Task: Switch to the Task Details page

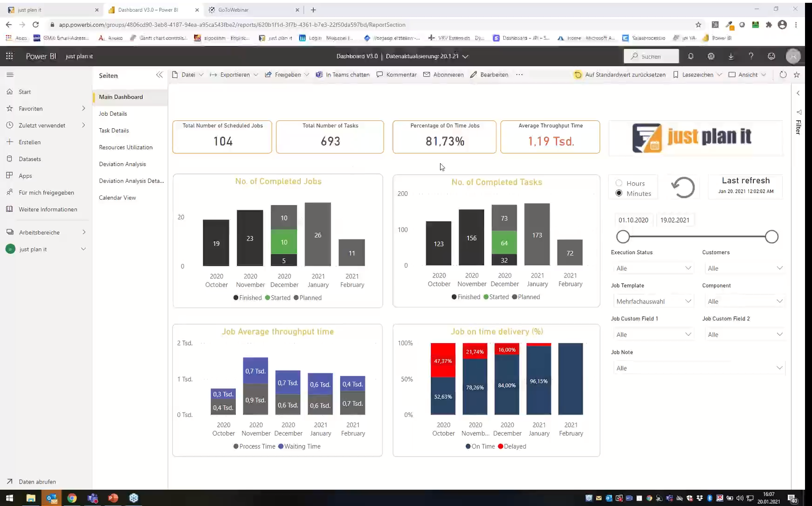Action: pyautogui.click(x=114, y=131)
